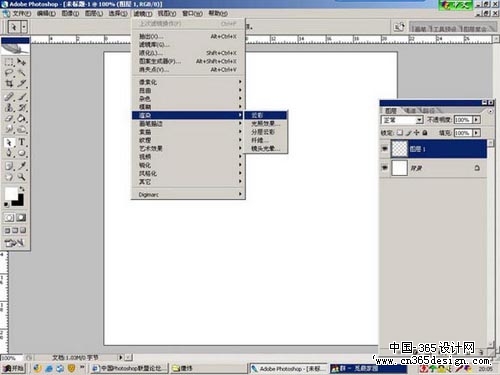Click the Jump to ImageReady icon
The height and width of the screenshot is (375, 500).
[x=14, y=243]
